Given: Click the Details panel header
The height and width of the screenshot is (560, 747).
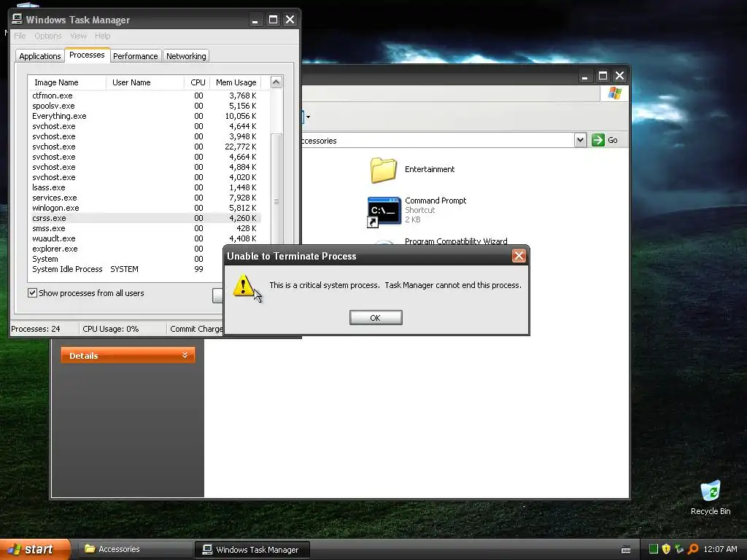Looking at the screenshot, I should (128, 355).
